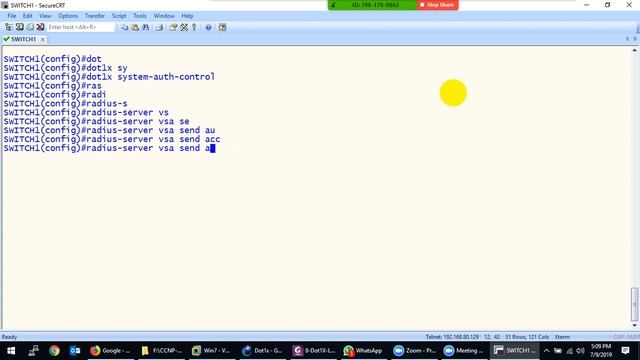Open Session Options toolbar icon

pyautogui.click(x=173, y=27)
